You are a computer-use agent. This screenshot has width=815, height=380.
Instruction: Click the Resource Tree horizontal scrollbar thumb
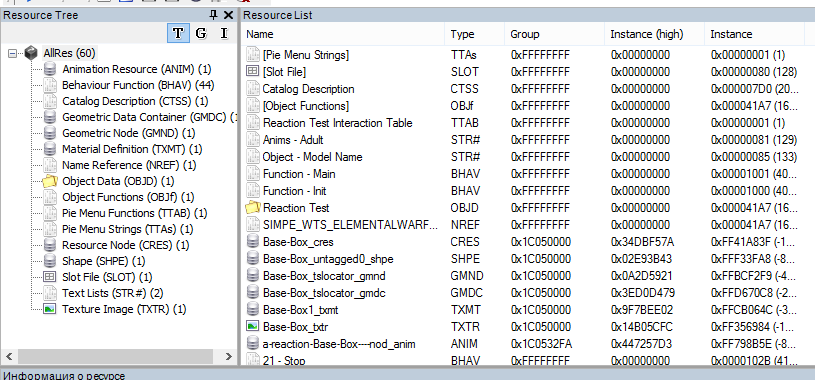point(115,356)
